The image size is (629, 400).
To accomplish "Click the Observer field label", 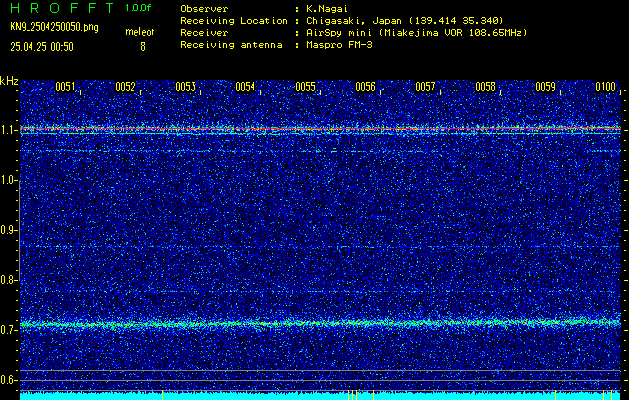I will 204,9.
